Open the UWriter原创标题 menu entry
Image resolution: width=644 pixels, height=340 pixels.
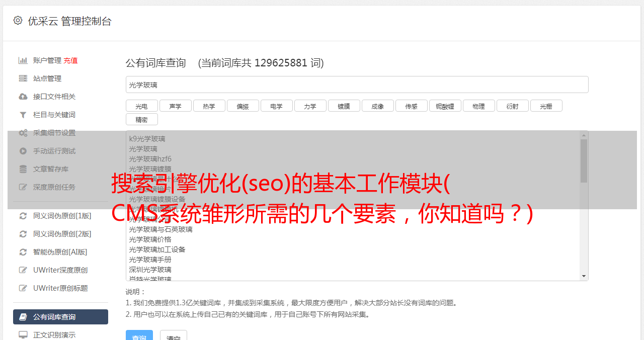[60, 288]
